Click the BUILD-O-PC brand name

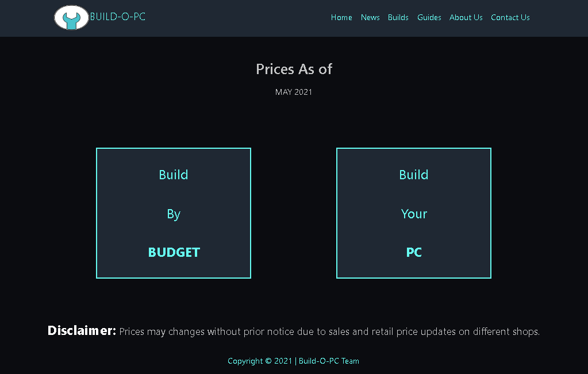click(118, 17)
